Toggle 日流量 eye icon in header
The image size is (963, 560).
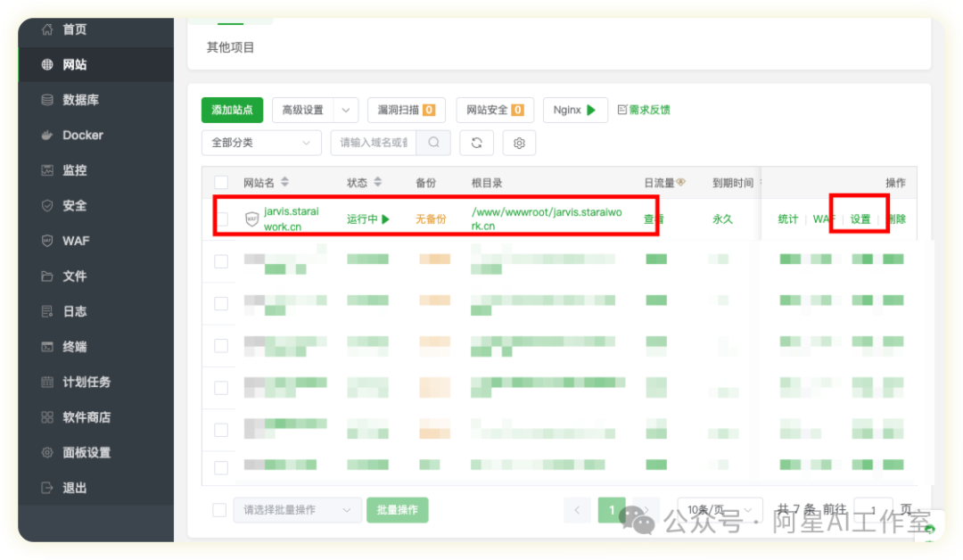tap(680, 182)
